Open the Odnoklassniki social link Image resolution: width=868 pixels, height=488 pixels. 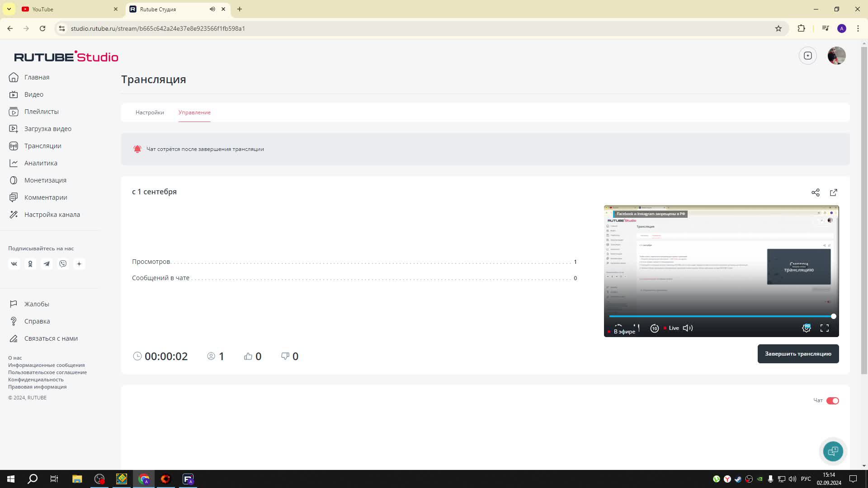tap(30, 264)
